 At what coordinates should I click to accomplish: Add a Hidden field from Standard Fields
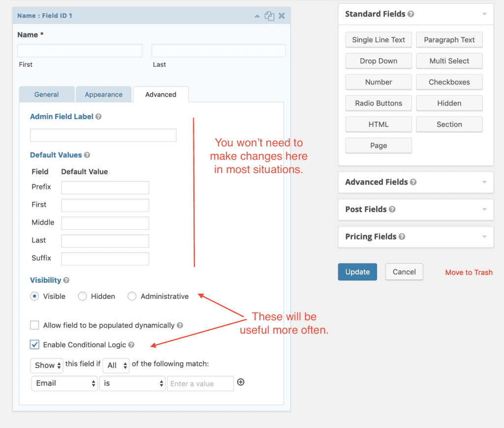[x=449, y=103]
